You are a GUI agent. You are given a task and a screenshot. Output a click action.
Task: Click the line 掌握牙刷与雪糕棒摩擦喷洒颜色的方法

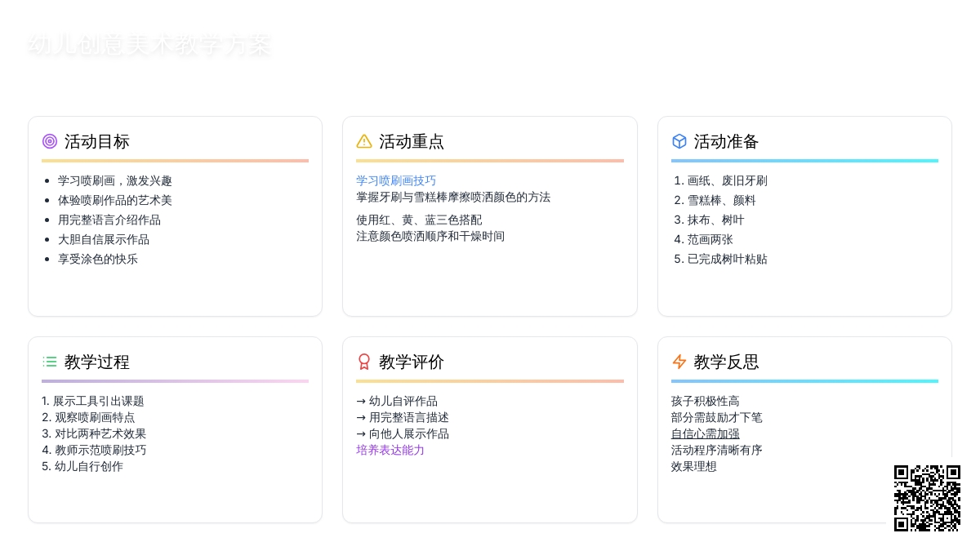pos(453,197)
